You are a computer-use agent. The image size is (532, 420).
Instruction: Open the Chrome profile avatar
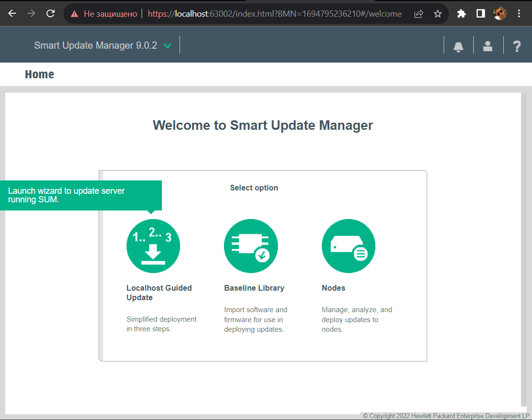click(x=500, y=14)
